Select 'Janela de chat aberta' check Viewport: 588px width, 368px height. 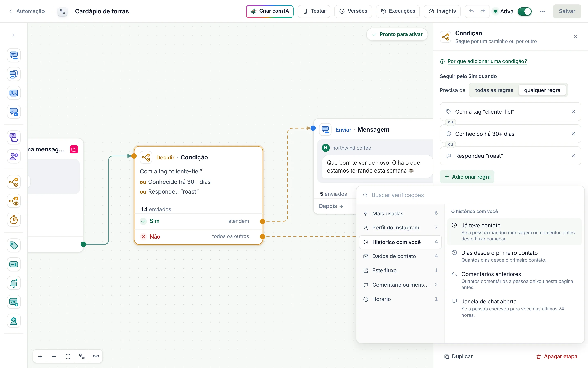[x=514, y=308]
